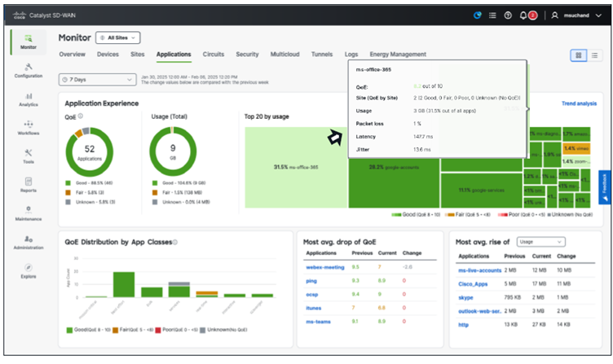Viewport: 613px width, 364px height.
Task: Go to the Overview tab
Action: [72, 55]
